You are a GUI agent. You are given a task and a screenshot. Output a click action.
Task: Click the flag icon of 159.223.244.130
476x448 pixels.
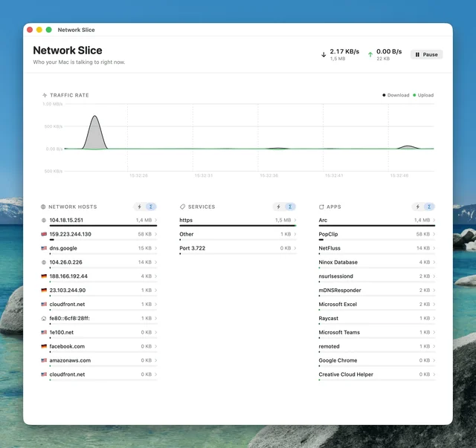[44, 234]
